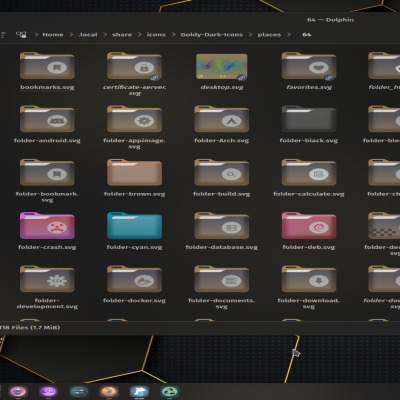Image resolution: width=400 pixels, height=400 pixels.
Task: Select the folder-brown.svg icon
Action: (134, 172)
